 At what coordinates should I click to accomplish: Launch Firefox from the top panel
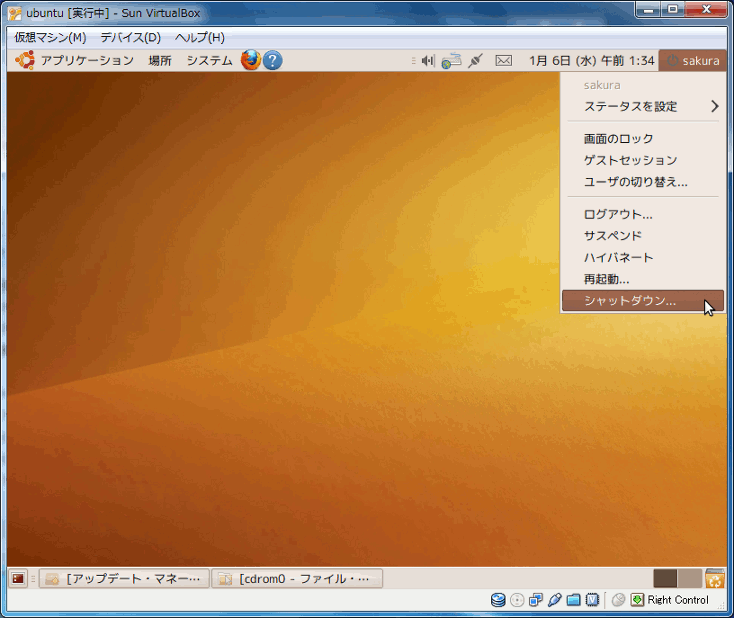tap(250, 60)
